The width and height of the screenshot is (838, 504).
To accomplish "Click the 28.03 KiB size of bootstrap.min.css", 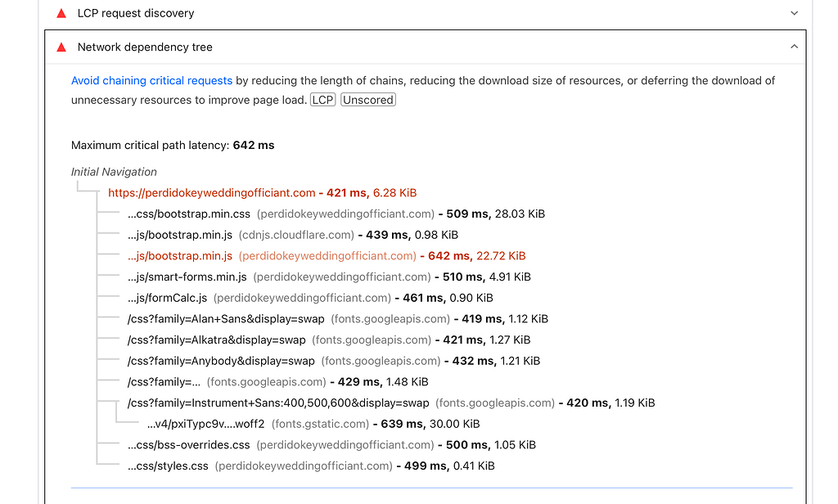I will tap(520, 214).
